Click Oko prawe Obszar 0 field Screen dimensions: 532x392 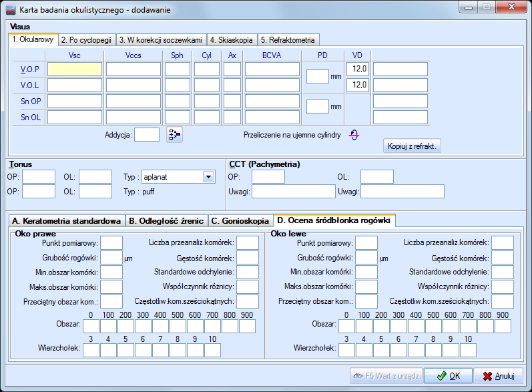click(x=91, y=326)
